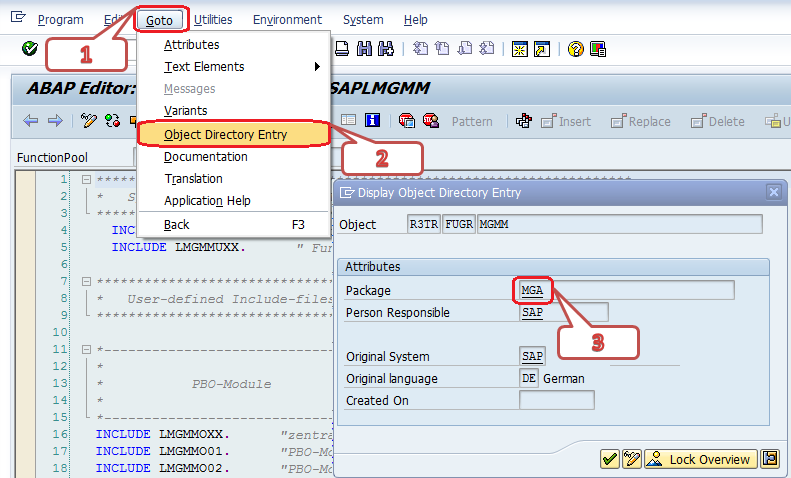The image size is (791, 478).
Task: Select Variants in the Goto menu
Action: pos(186,110)
